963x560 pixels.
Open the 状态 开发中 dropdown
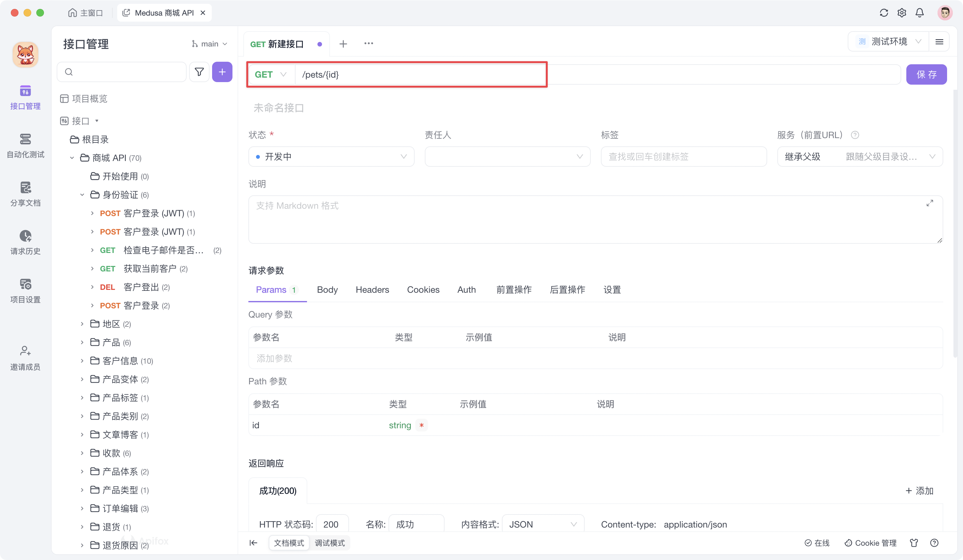331,157
